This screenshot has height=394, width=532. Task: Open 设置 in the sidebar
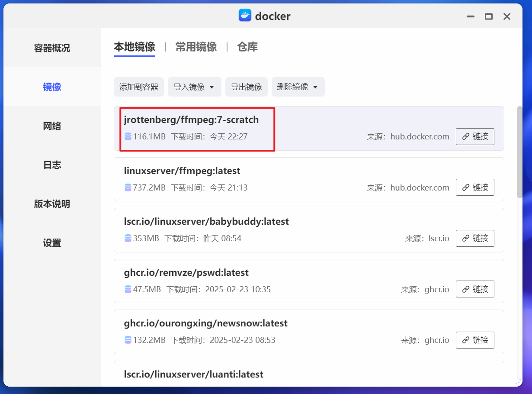52,243
